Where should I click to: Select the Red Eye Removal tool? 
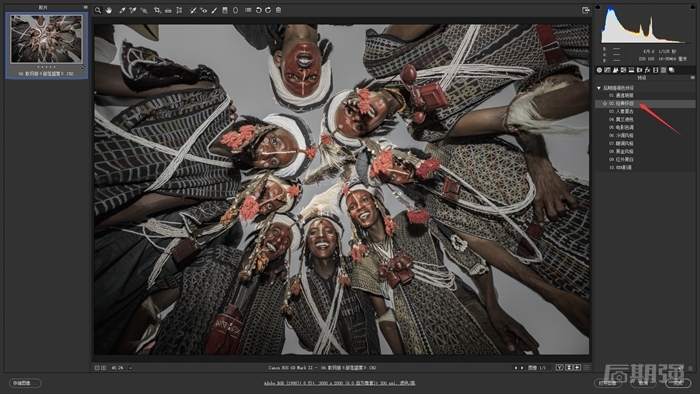tap(204, 10)
